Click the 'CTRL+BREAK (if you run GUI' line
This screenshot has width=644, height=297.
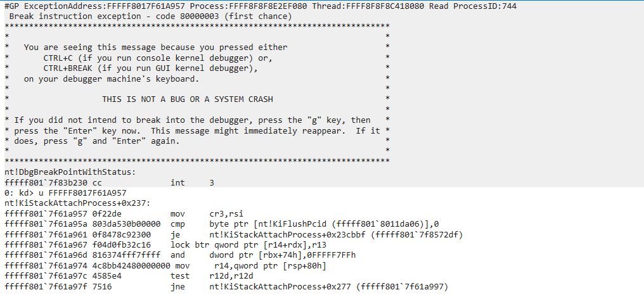(x=151, y=68)
